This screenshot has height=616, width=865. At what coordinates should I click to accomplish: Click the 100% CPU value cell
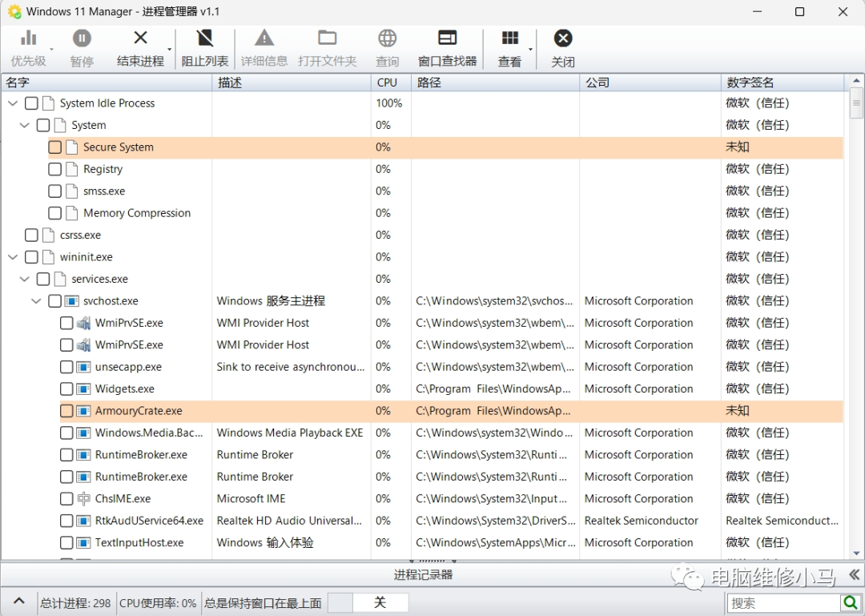[x=389, y=103]
